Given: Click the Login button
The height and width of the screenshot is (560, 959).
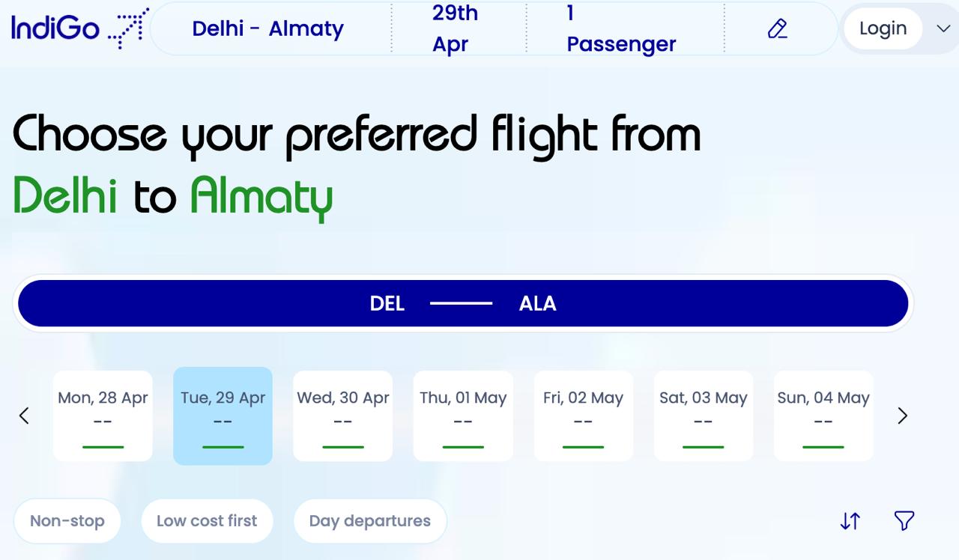Looking at the screenshot, I should coord(883,28).
